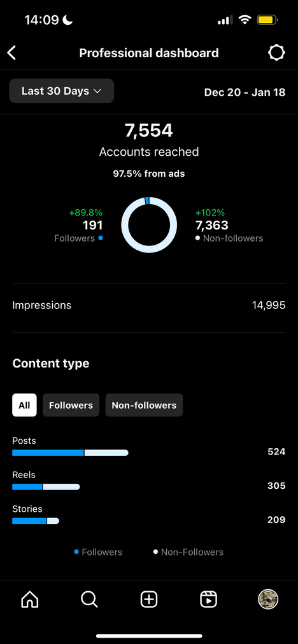Image resolution: width=298 pixels, height=644 pixels.
Task: Tap the Dec 20 - Jan 18 date range
Action: (x=245, y=92)
